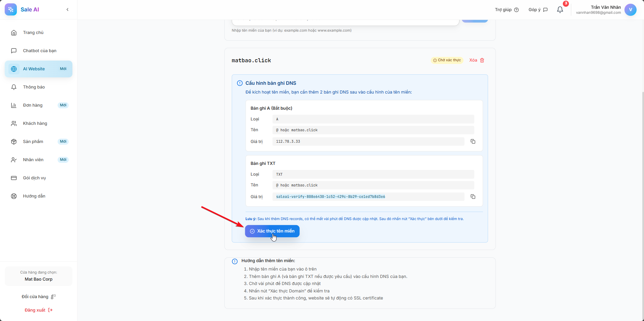Screen dimensions: 644x321
Task: Click the Trợ giúp help icon
Action: [516, 10]
